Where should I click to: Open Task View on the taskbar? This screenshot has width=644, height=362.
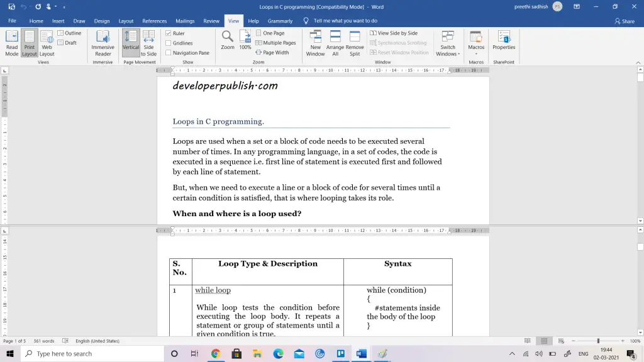click(195, 353)
